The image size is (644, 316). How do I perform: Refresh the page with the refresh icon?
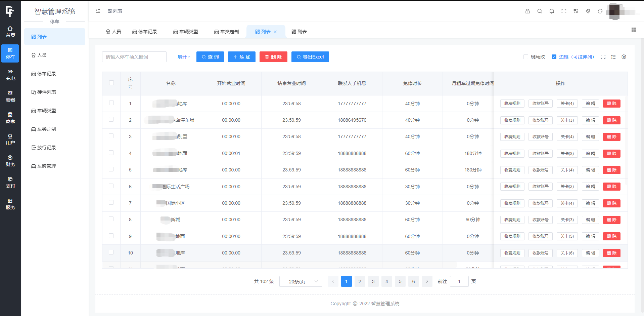[600, 11]
